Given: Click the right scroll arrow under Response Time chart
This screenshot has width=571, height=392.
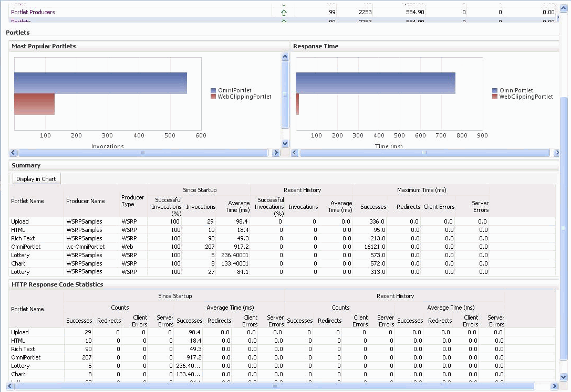Looking at the screenshot, I should (x=556, y=153).
